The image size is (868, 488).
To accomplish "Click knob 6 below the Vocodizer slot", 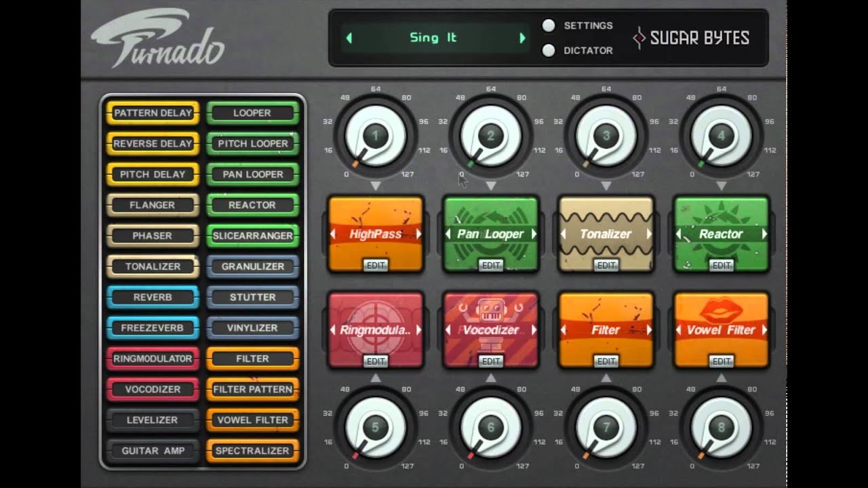I will tap(490, 428).
